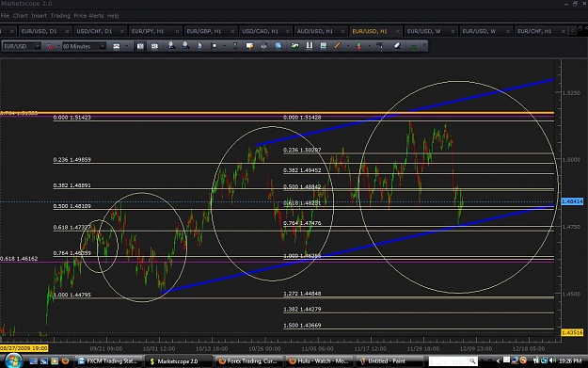
Task: Click the small dot marker toolbar icon
Action: (x=214, y=46)
